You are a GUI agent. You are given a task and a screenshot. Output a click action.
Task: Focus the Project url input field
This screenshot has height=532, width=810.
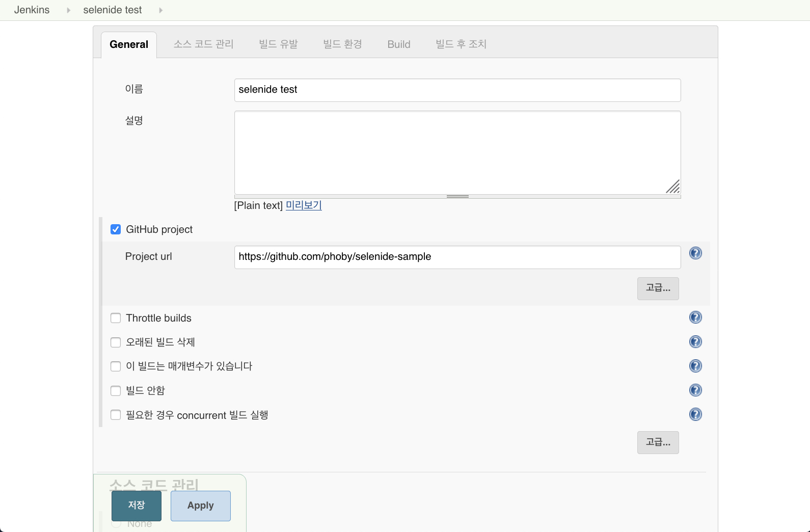coord(457,257)
